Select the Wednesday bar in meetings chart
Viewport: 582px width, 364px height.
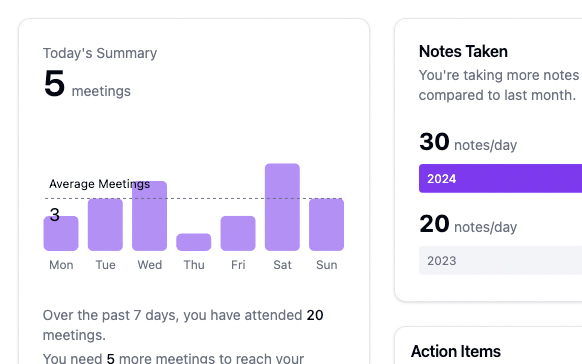150,216
